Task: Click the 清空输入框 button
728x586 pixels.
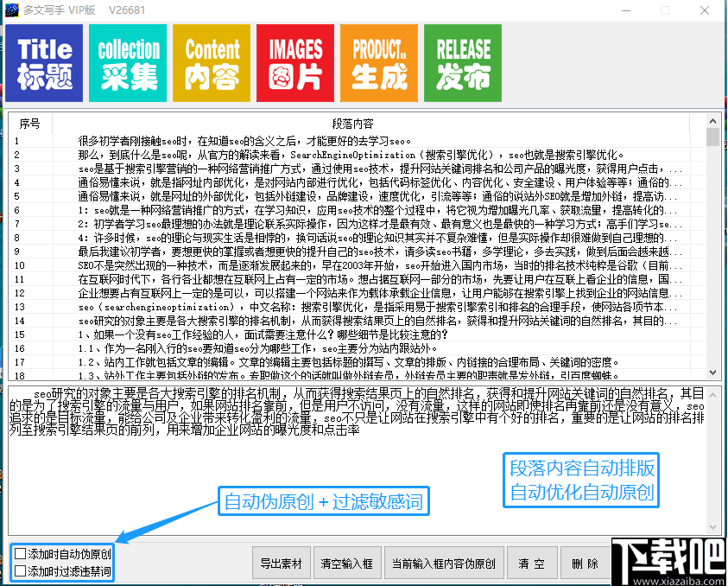Action: click(x=347, y=564)
